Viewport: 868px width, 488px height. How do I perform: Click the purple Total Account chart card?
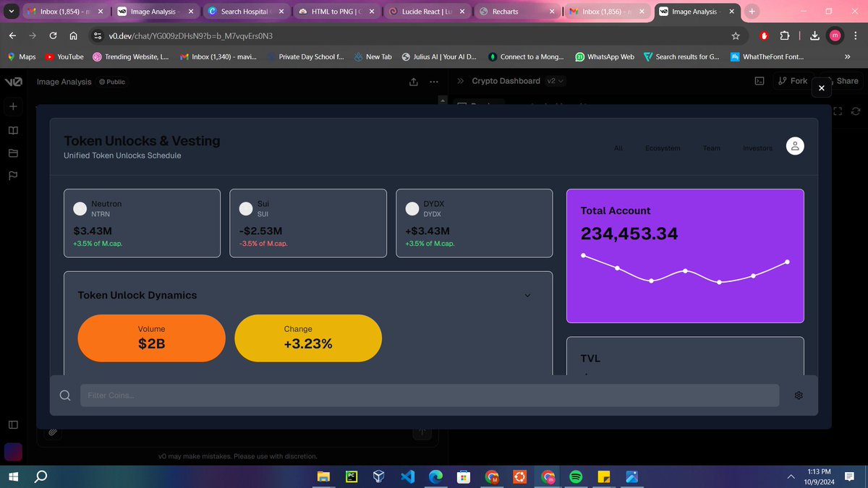click(x=685, y=256)
